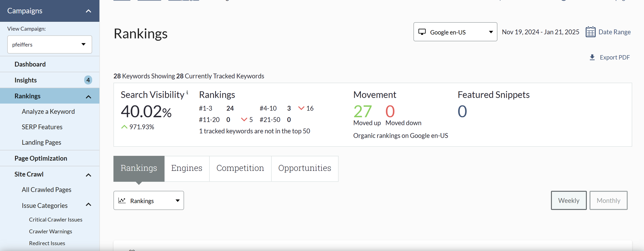Image resolution: width=644 pixels, height=251 pixels.
Task: Switch to the Engines tab
Action: pyautogui.click(x=187, y=168)
